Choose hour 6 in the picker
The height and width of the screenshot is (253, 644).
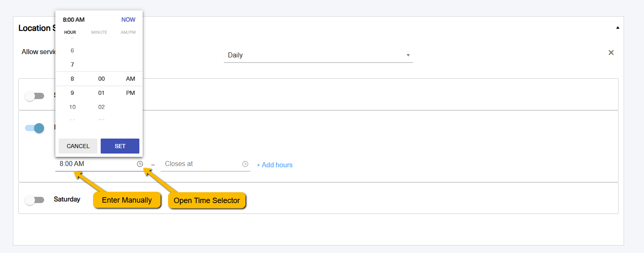(x=72, y=50)
